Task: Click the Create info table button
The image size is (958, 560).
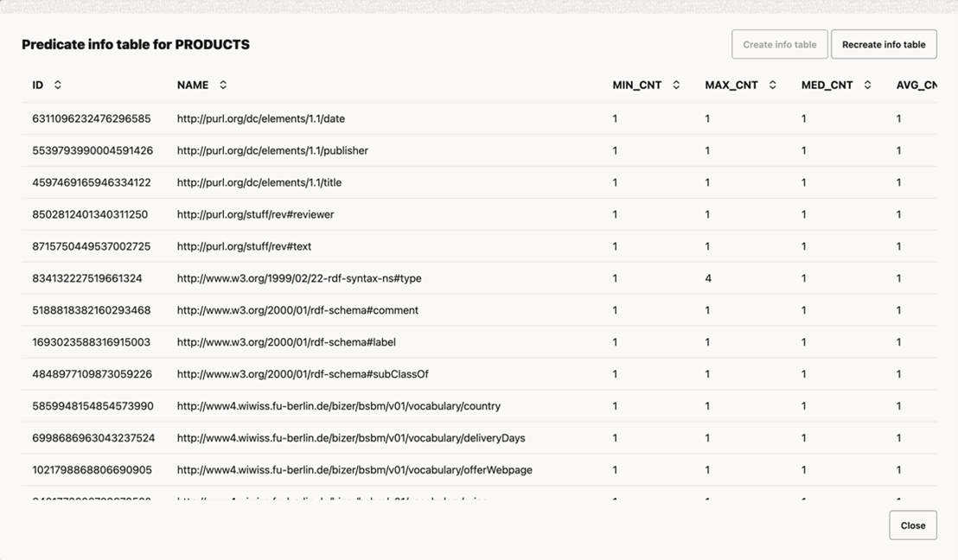Action: tap(779, 45)
